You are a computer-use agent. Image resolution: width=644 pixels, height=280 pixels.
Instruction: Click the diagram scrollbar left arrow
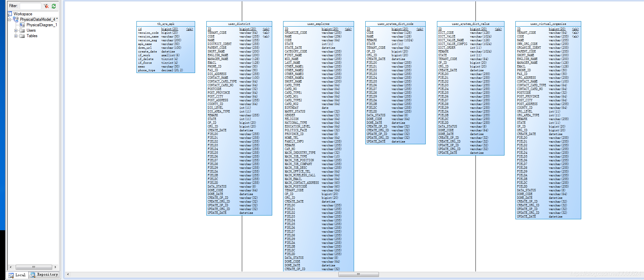(x=68, y=274)
